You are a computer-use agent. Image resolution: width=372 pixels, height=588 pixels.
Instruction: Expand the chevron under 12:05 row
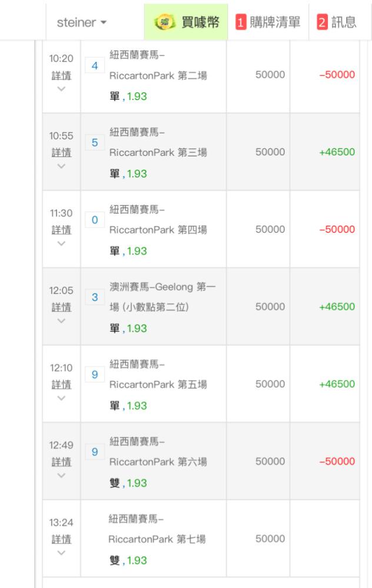61,320
